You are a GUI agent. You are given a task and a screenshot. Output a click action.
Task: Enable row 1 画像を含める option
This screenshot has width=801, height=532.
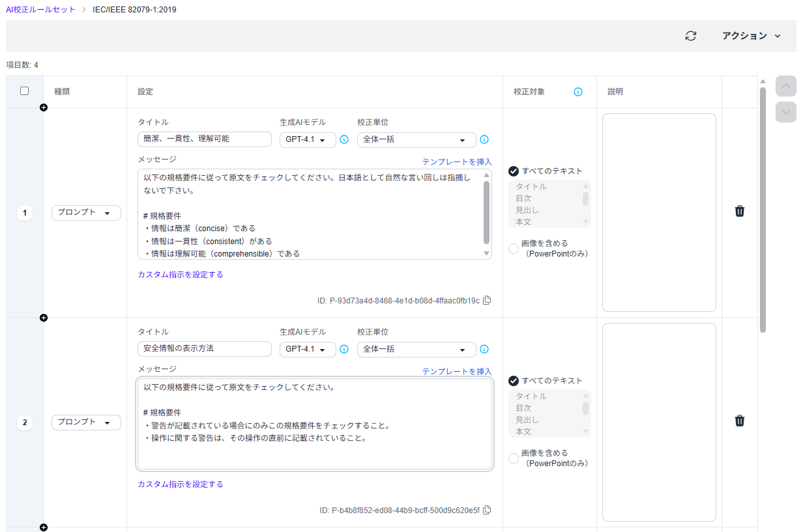(x=514, y=249)
